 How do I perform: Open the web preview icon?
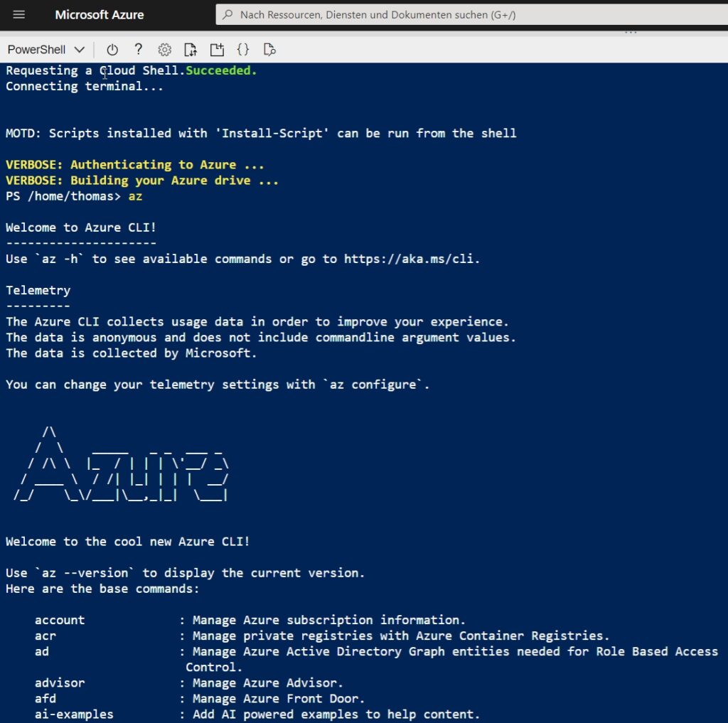coord(269,50)
